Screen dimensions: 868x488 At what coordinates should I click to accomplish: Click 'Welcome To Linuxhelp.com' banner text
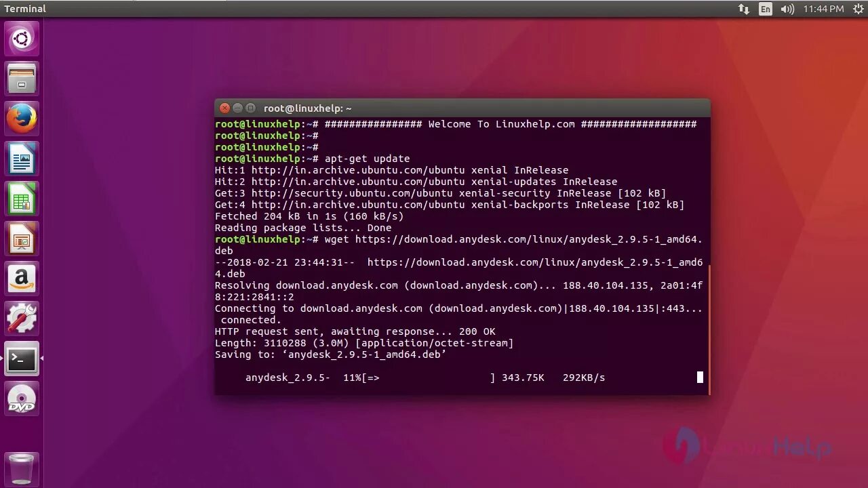coord(501,124)
